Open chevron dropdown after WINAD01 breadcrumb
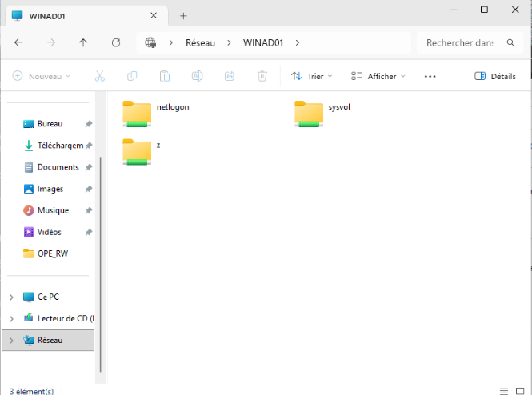The height and width of the screenshot is (395, 532). pyautogui.click(x=298, y=42)
